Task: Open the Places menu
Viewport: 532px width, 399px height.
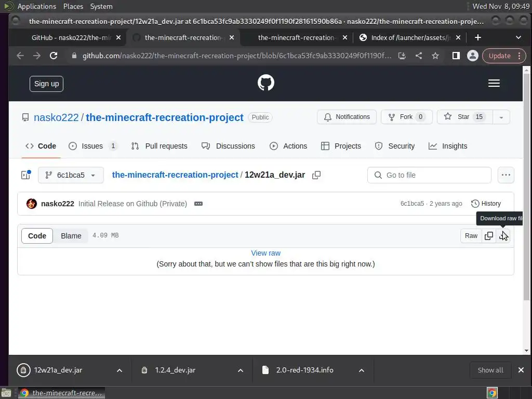Action: (73, 6)
